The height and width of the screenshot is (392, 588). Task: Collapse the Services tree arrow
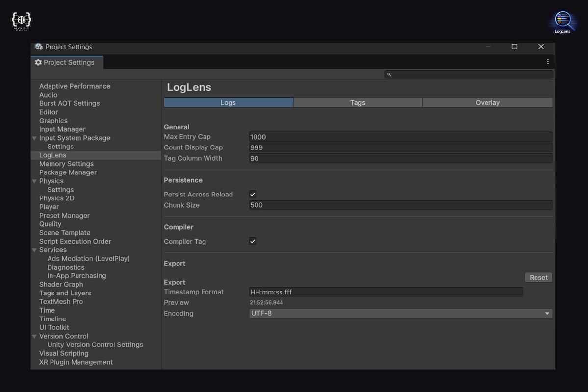[x=34, y=250]
